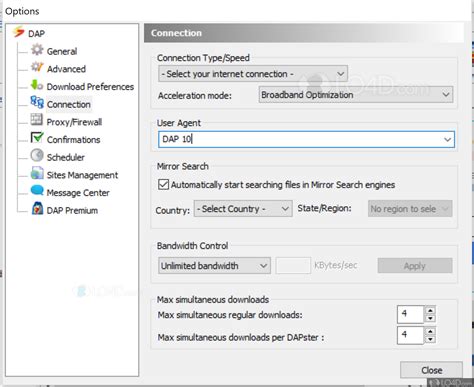The width and height of the screenshot is (474, 387).
Task: Click the "KBytes/sec" unit label
Action: point(336,265)
